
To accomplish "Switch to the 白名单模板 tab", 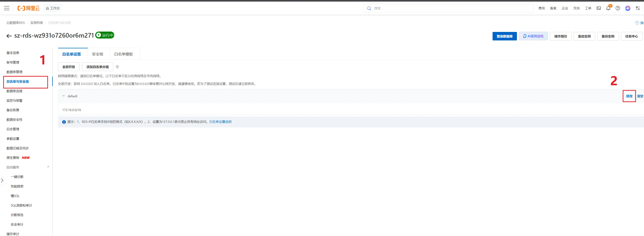I will 124,54.
